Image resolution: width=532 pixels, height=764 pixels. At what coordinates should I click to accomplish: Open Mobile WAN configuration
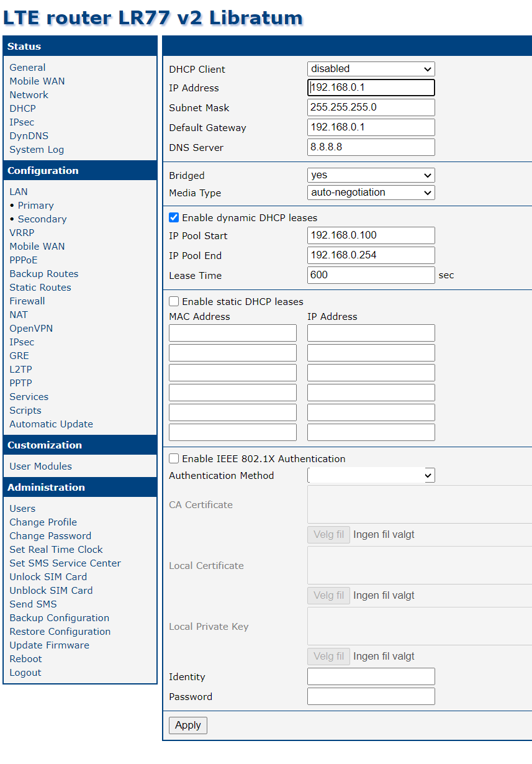[x=37, y=247]
